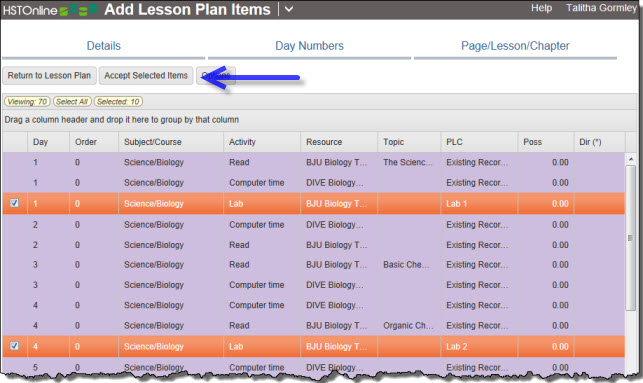Select Day 2 Read activity cell
The width and height of the screenshot is (643, 383).
point(262,245)
